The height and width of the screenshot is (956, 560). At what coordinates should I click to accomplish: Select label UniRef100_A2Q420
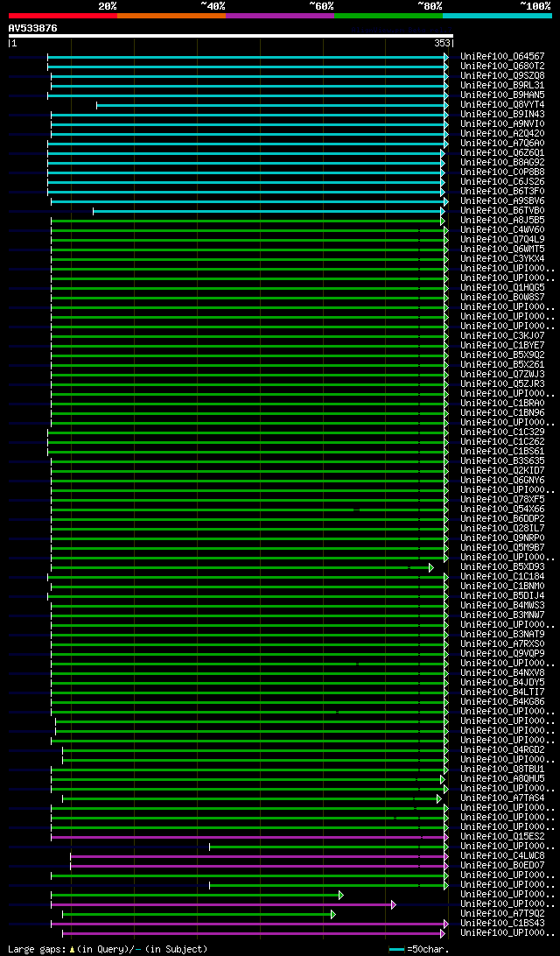pos(503,134)
